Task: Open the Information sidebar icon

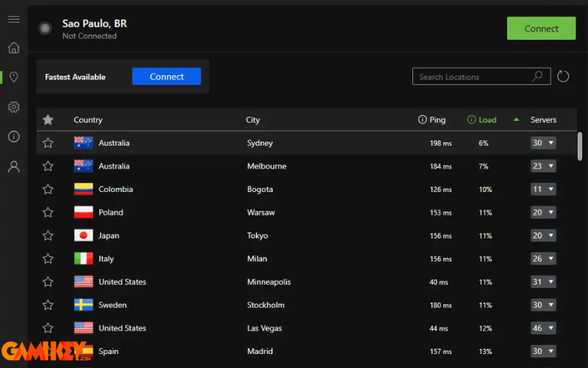Action: (13, 137)
